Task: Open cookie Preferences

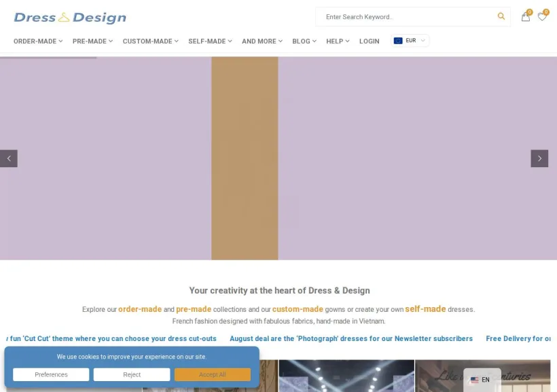Action: coord(51,374)
